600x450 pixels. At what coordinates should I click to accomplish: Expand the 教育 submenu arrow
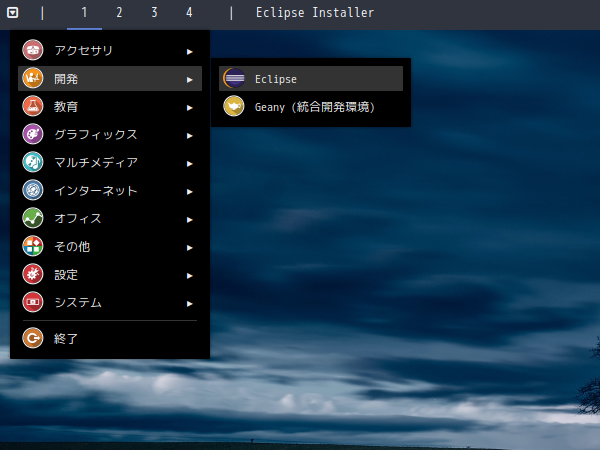click(x=189, y=108)
